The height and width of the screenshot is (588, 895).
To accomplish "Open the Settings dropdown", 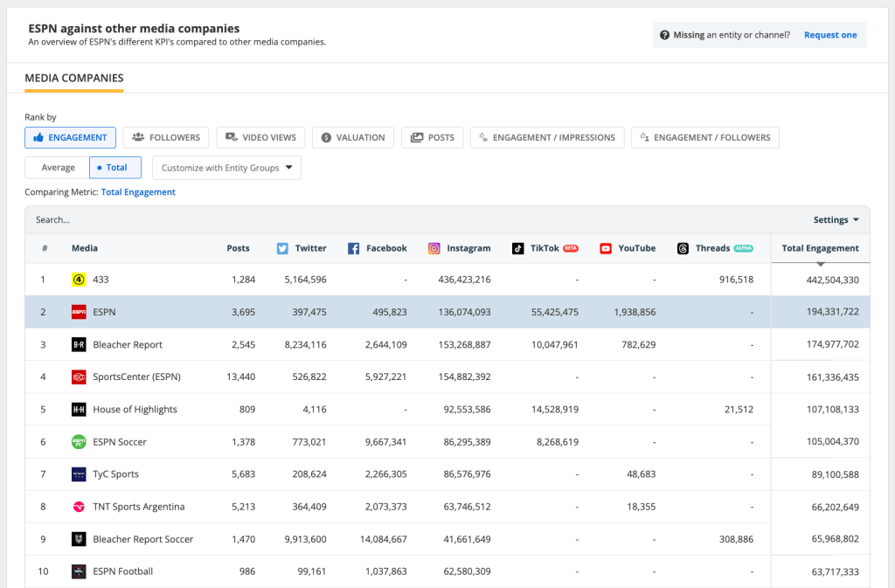I will [836, 219].
